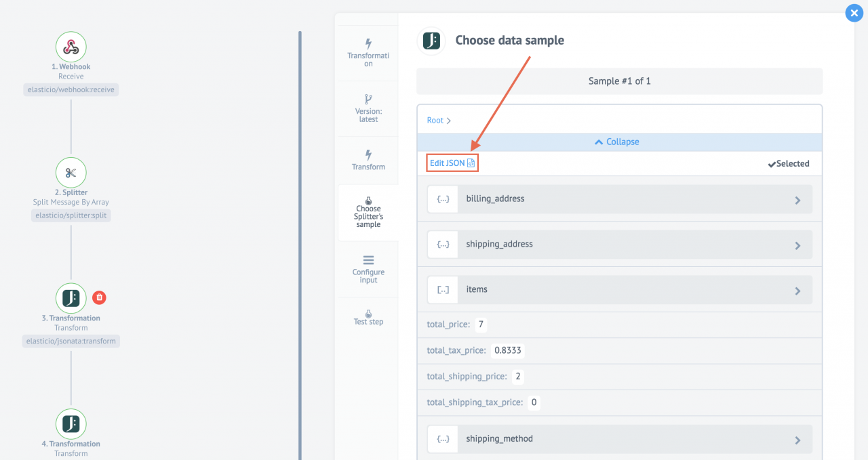Open the Configure input tab
Image resolution: width=868 pixels, height=460 pixels.
click(368, 269)
